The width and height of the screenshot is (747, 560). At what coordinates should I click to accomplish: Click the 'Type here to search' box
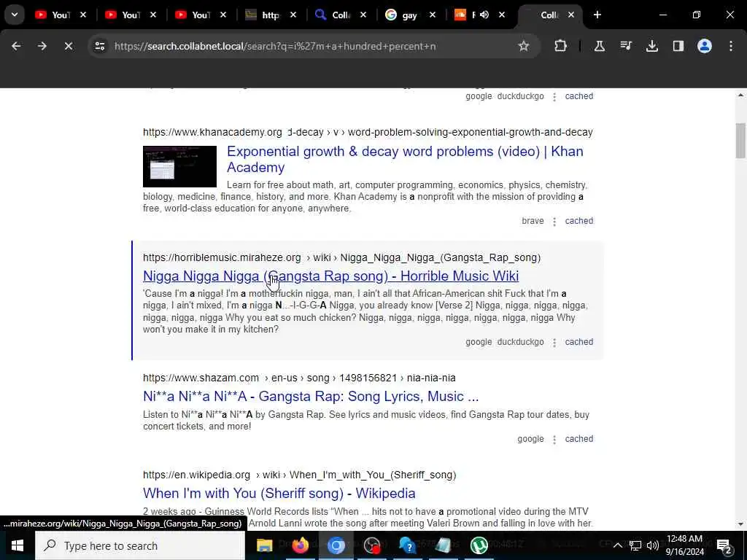[x=140, y=545]
